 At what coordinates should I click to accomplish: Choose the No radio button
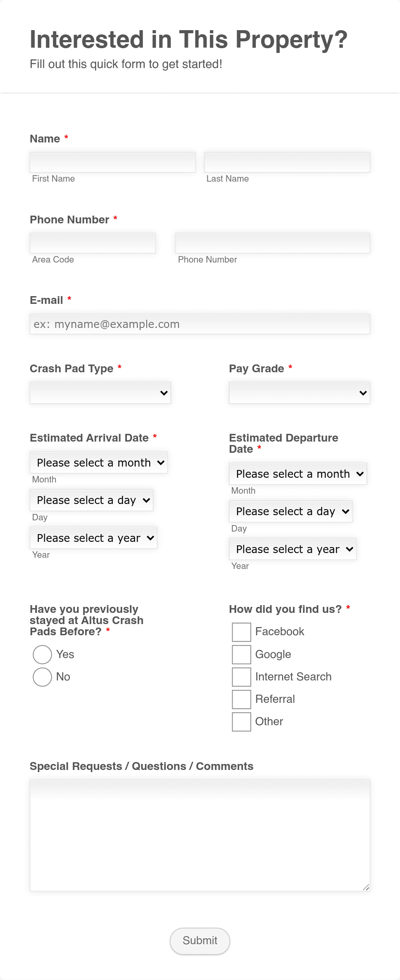[42, 677]
